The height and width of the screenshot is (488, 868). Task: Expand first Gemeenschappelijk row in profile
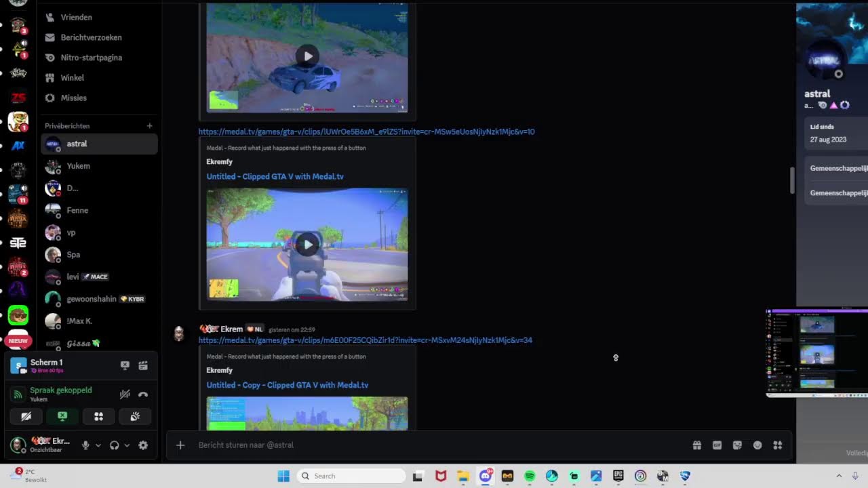tap(838, 168)
